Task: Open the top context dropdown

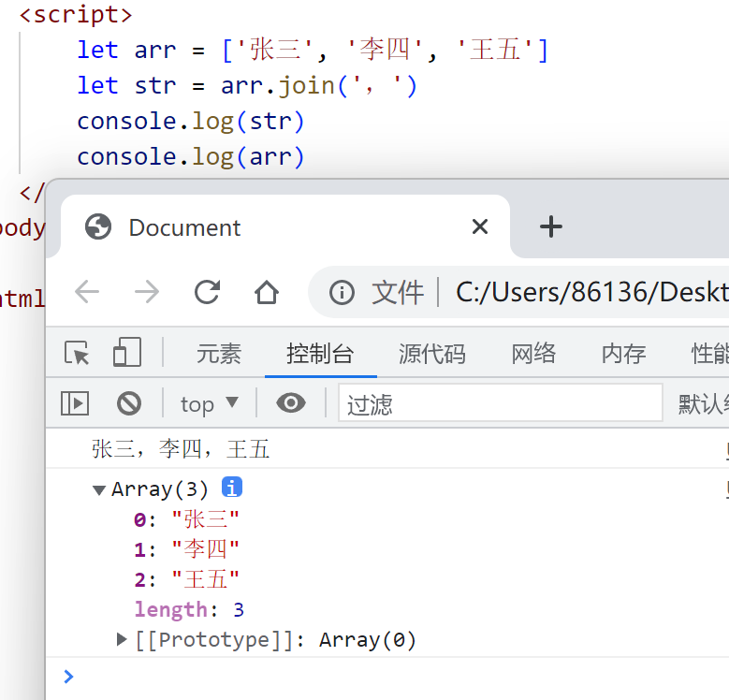Action: pyautogui.click(x=210, y=403)
